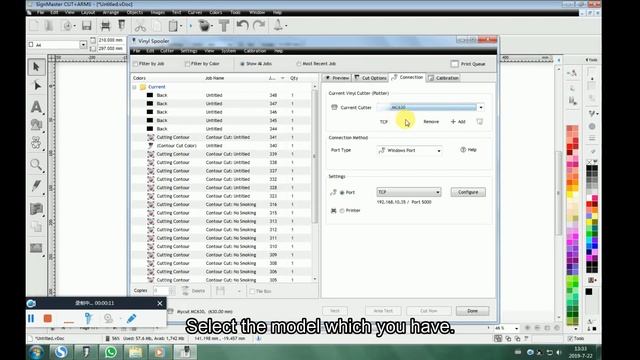
Task: Click the blue S app icon in taskbar
Action: [x=61, y=352]
